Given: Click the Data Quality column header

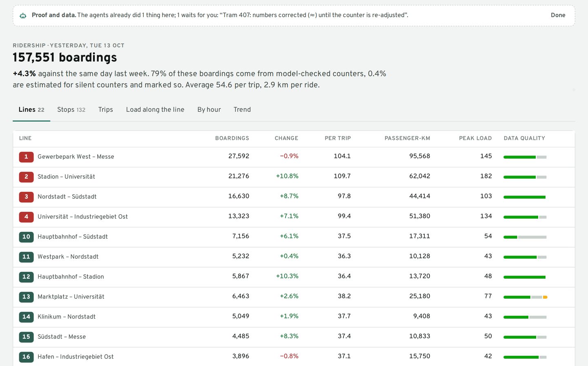Looking at the screenshot, I should click(524, 138).
